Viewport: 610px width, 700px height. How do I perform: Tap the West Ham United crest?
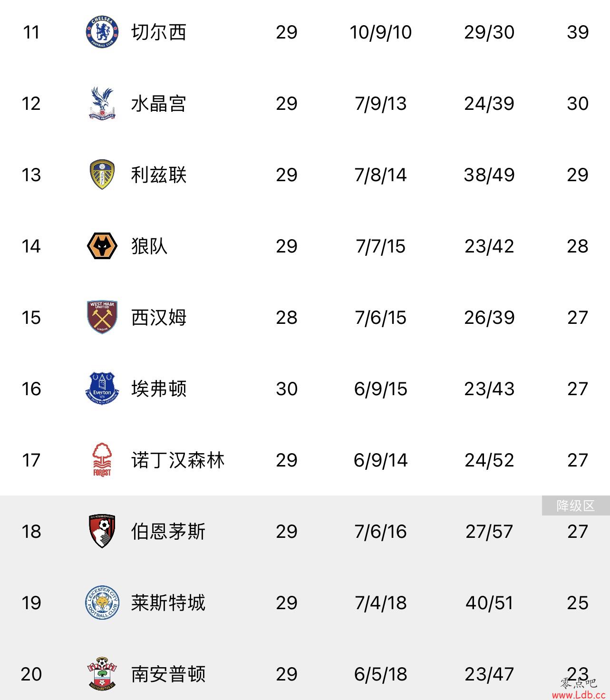tap(102, 317)
